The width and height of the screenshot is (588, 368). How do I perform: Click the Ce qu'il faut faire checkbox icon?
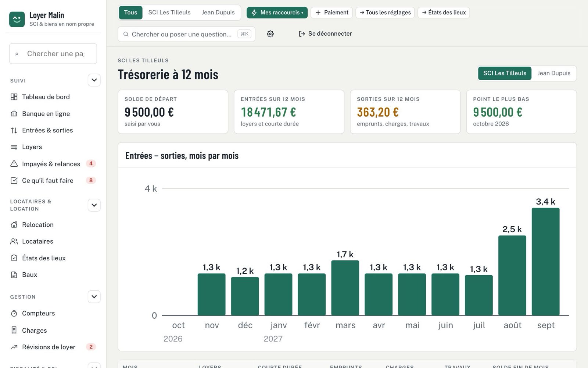(x=14, y=180)
